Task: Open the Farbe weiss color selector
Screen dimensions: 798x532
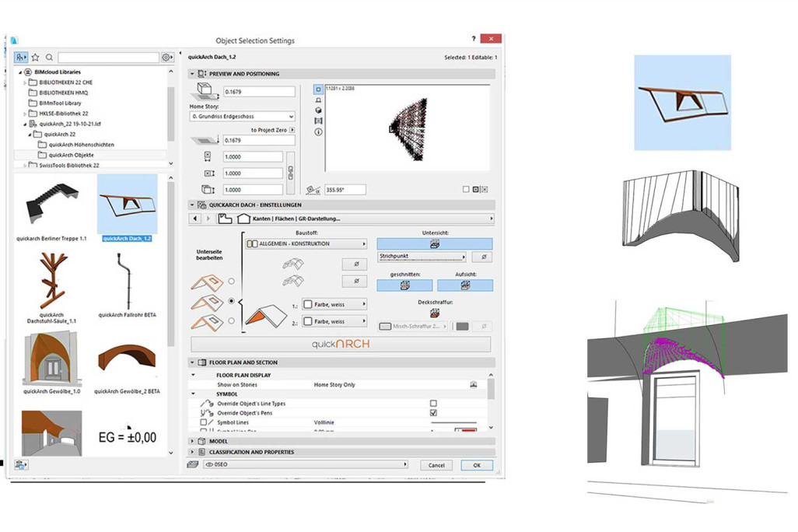Action: tap(334, 303)
